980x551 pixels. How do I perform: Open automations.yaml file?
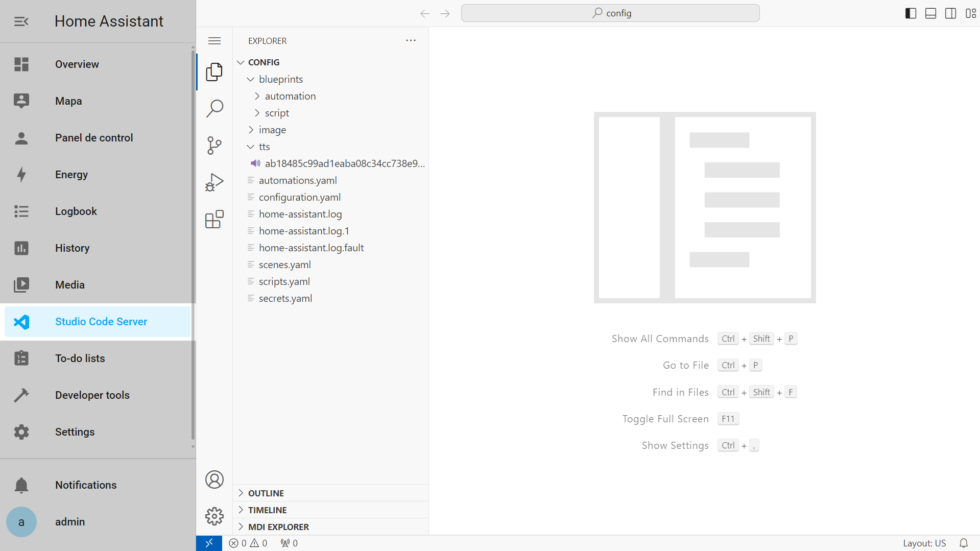click(x=330, y=180)
